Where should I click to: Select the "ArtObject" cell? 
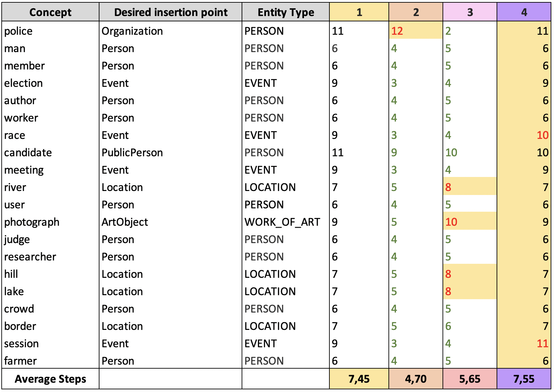pyautogui.click(x=125, y=222)
